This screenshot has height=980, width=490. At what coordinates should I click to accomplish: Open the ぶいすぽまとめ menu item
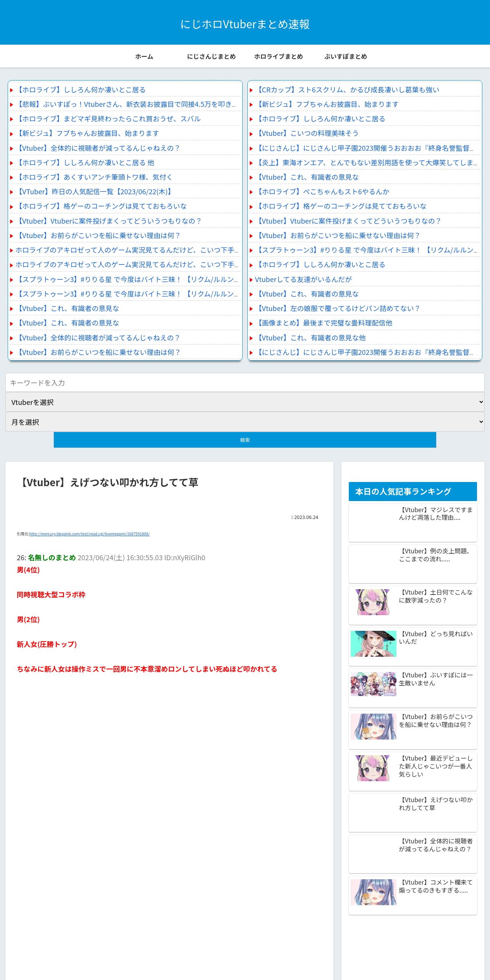(x=346, y=56)
